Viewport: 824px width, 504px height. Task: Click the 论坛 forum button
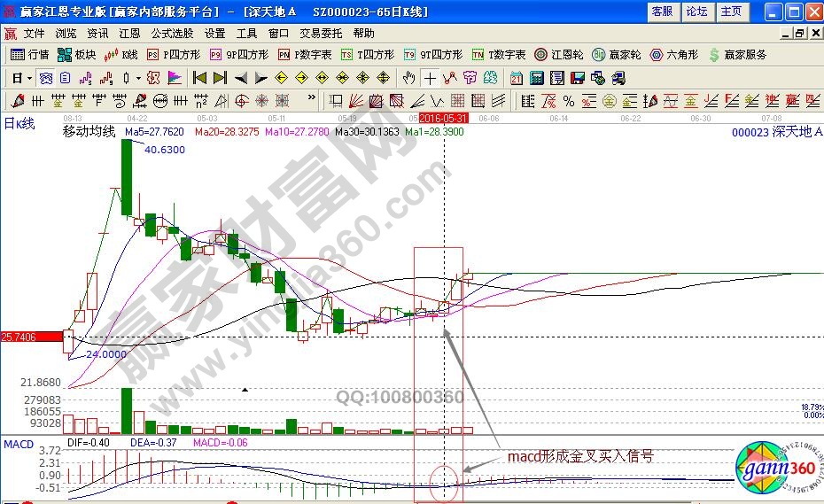[696, 12]
